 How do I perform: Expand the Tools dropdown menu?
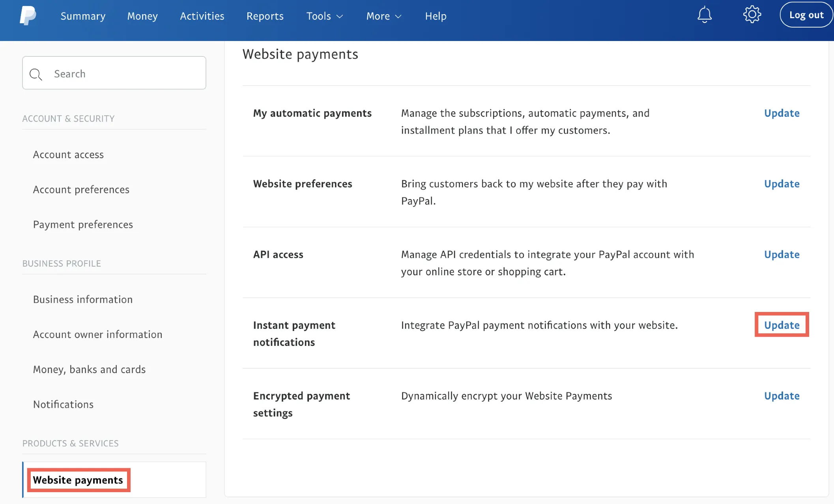325,16
